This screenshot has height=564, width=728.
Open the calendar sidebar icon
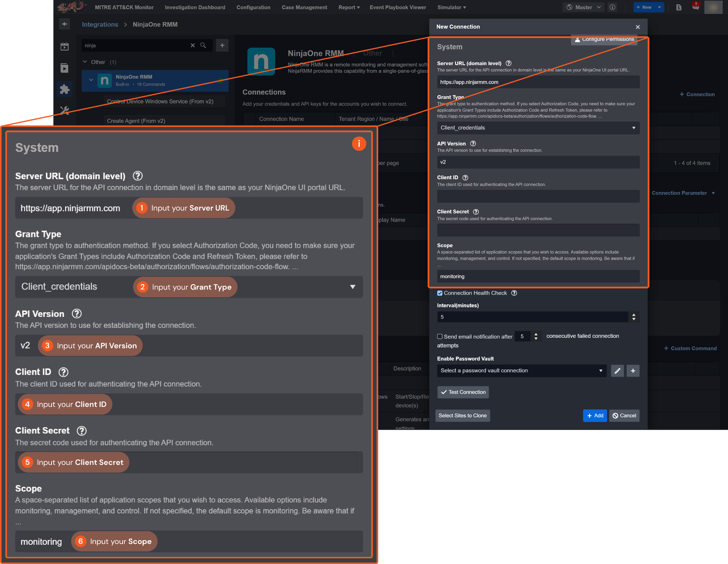click(x=64, y=46)
